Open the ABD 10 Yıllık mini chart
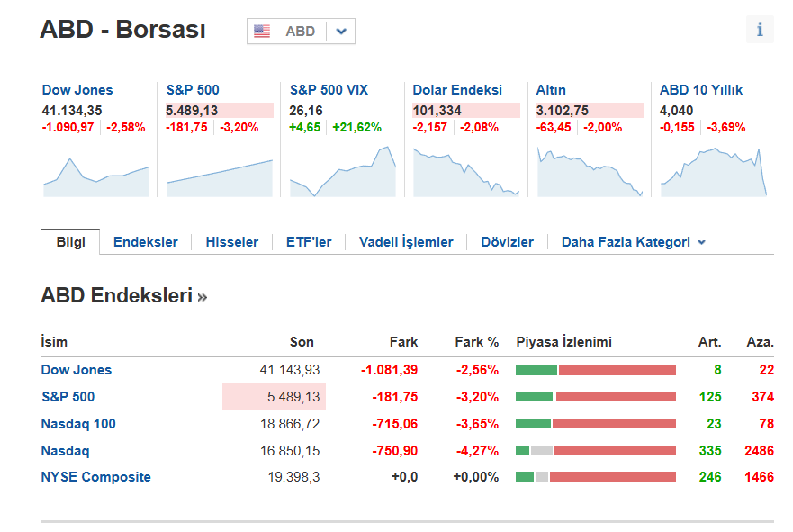The image size is (793, 532). click(713, 171)
